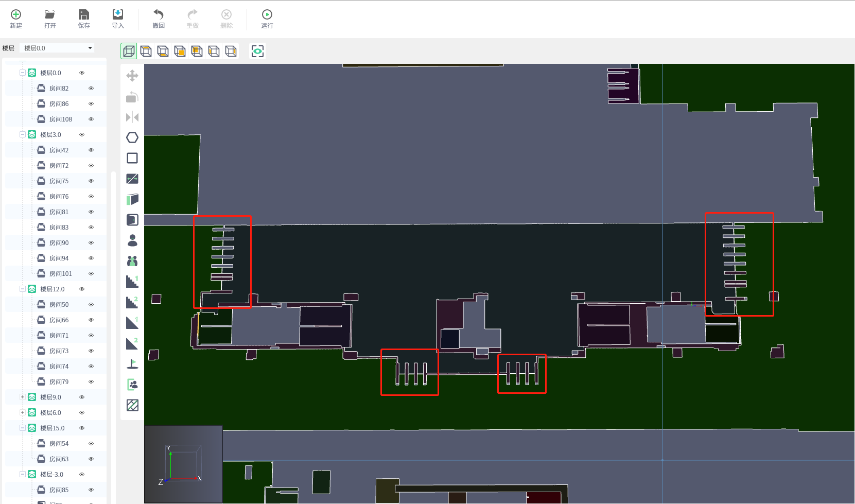The width and height of the screenshot is (855, 504).
Task: Toggle visibility of 房间101
Action: tap(91, 274)
